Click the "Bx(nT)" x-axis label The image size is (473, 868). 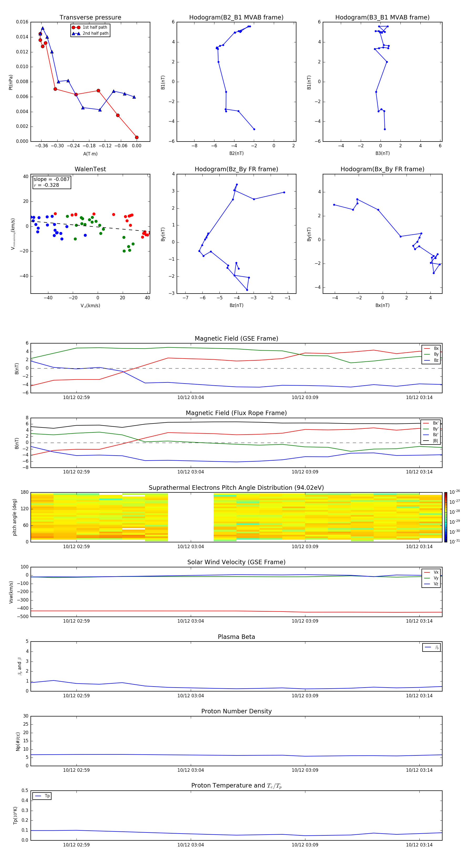tap(382, 305)
